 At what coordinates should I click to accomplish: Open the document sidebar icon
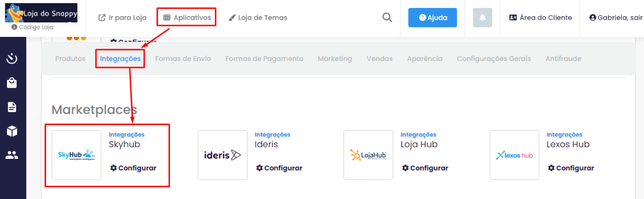tap(12, 107)
